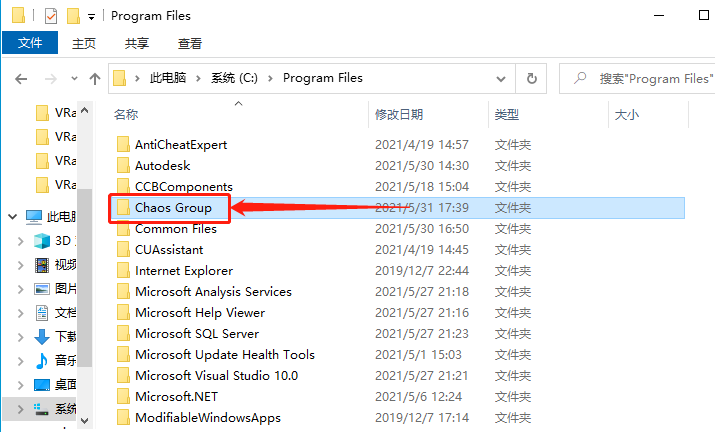Click the AntiCheatExpert folder icon
The width and height of the screenshot is (715, 432).
(123, 144)
